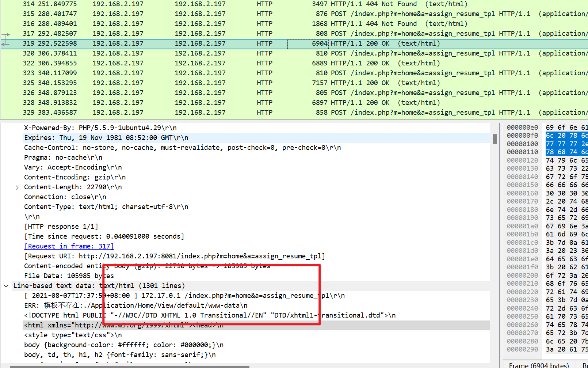Select the Content-Type text/html line
The height and width of the screenshot is (368, 588).
[x=106, y=207]
